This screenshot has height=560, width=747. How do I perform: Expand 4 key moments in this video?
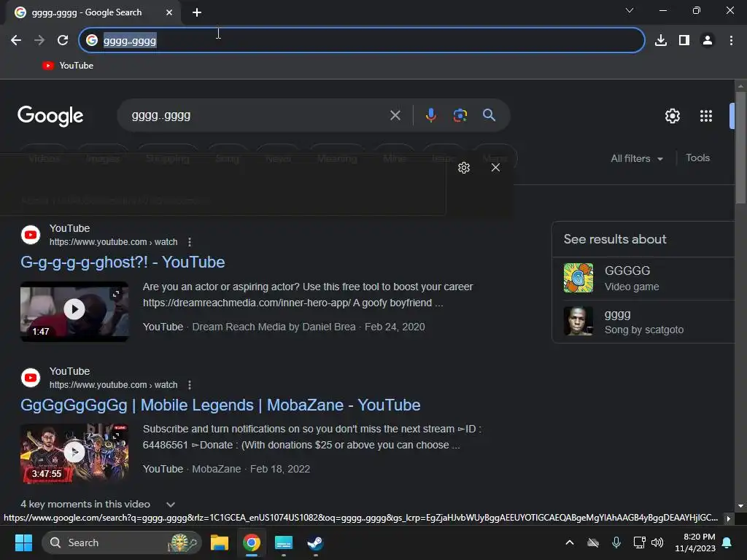pyautogui.click(x=98, y=505)
